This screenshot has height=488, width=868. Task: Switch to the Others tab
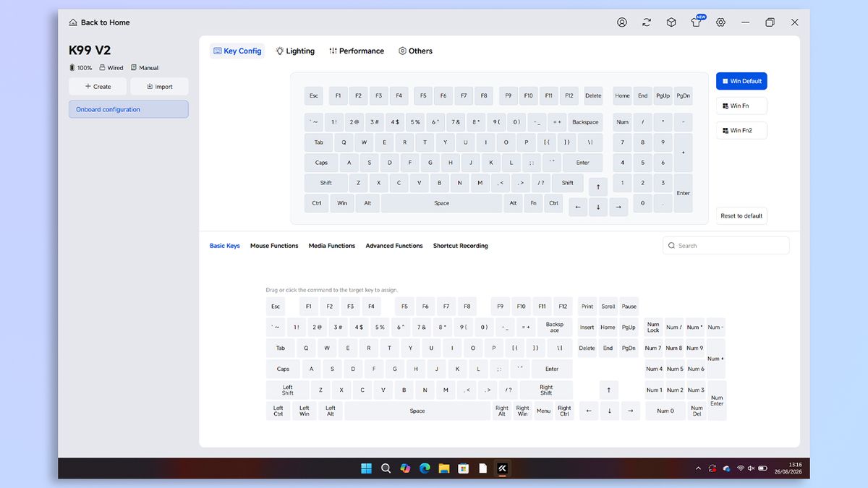[415, 51]
